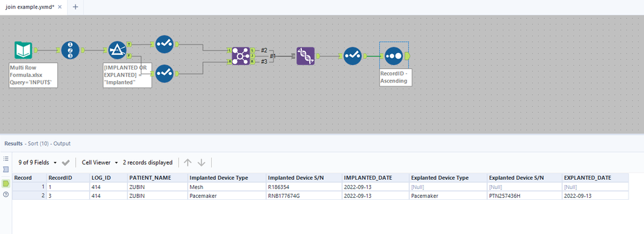Click the Filter tool's T output anchor
The image size is (644, 234).
129,44
